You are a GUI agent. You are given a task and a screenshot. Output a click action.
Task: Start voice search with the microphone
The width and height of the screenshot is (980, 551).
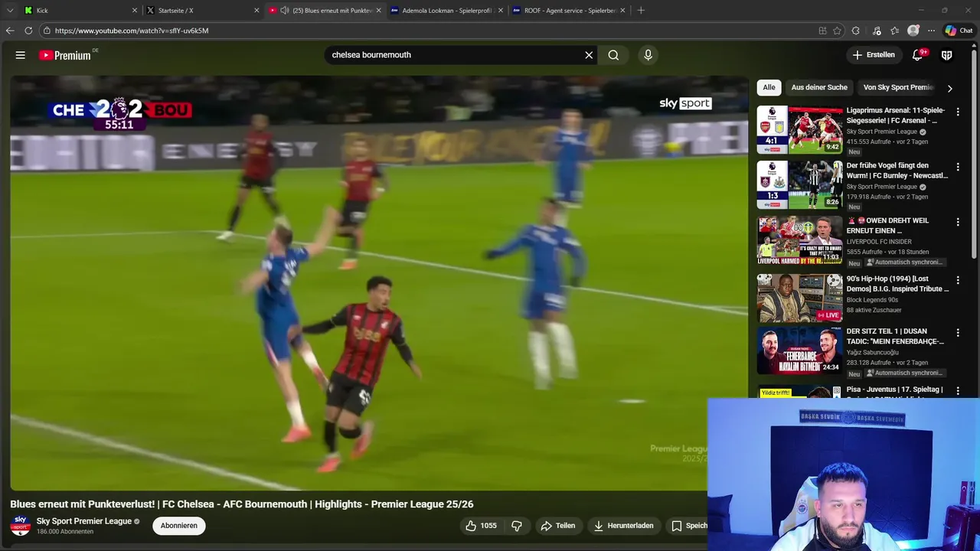pyautogui.click(x=648, y=55)
